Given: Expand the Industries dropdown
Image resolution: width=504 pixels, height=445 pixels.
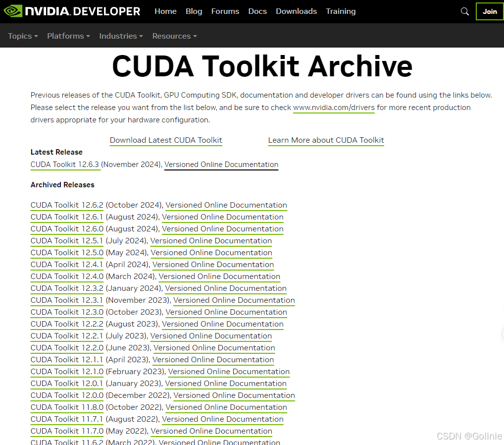Looking at the screenshot, I should (x=121, y=36).
